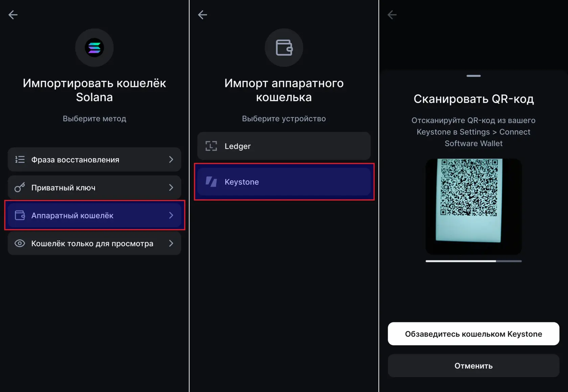The width and height of the screenshot is (568, 392).
Task: Tap the back arrow behind the QR scan sheet
Action: point(392,15)
